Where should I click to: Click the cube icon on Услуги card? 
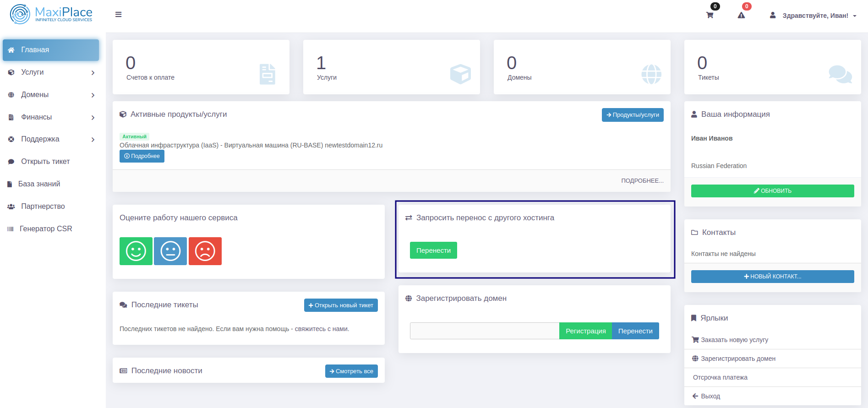coord(460,74)
